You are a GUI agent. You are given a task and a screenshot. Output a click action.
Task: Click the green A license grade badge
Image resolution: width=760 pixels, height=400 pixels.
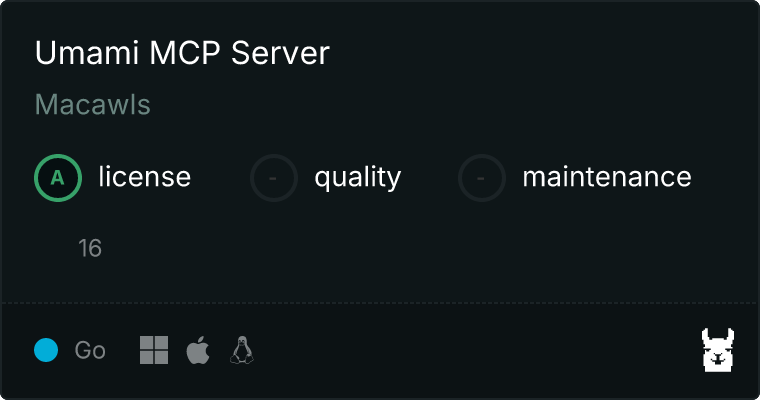tap(58, 178)
